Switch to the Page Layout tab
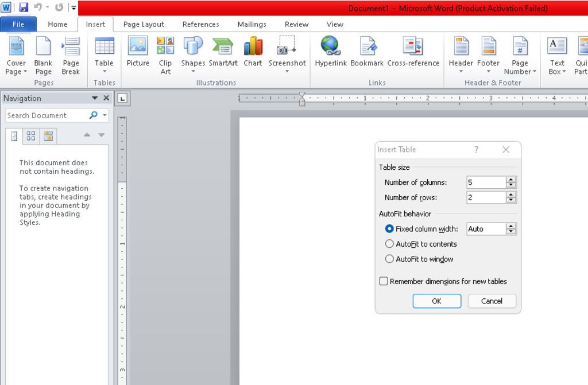 pos(144,24)
